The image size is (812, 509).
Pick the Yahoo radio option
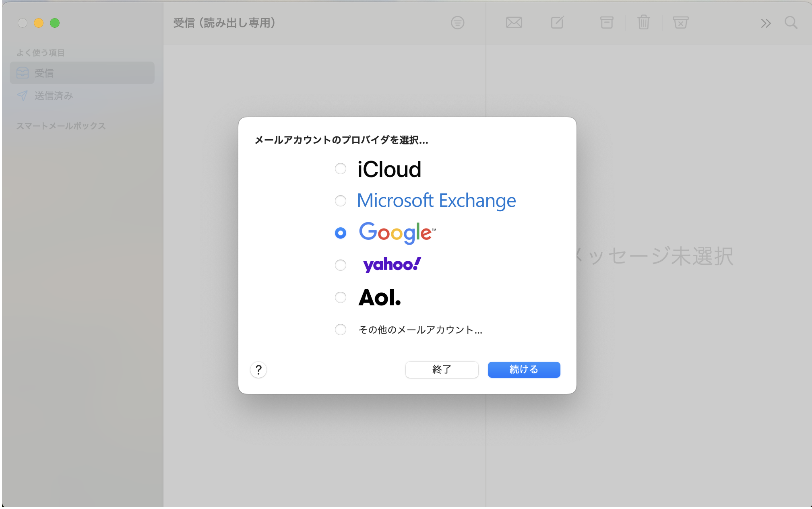(x=341, y=265)
